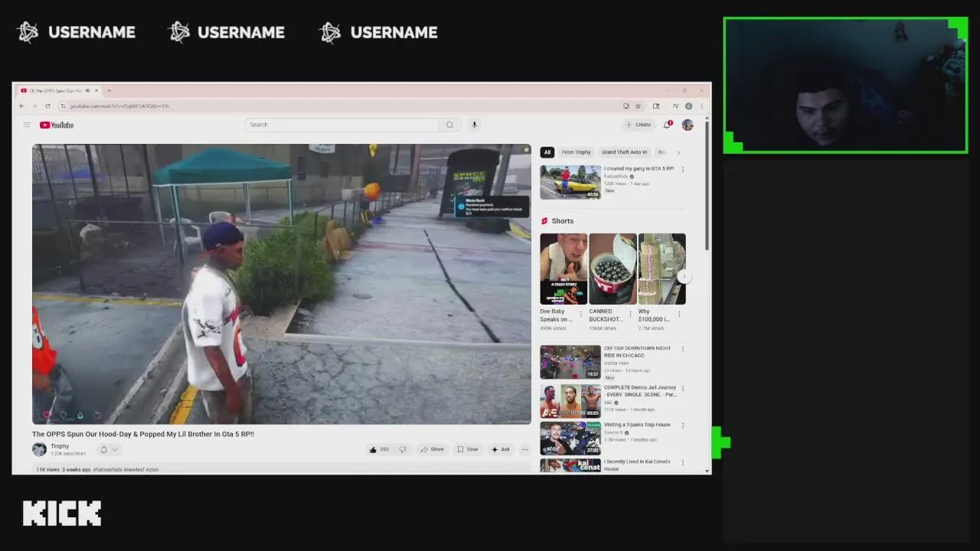
Task: Open the Chrome profile icon in toolbar
Action: click(688, 106)
